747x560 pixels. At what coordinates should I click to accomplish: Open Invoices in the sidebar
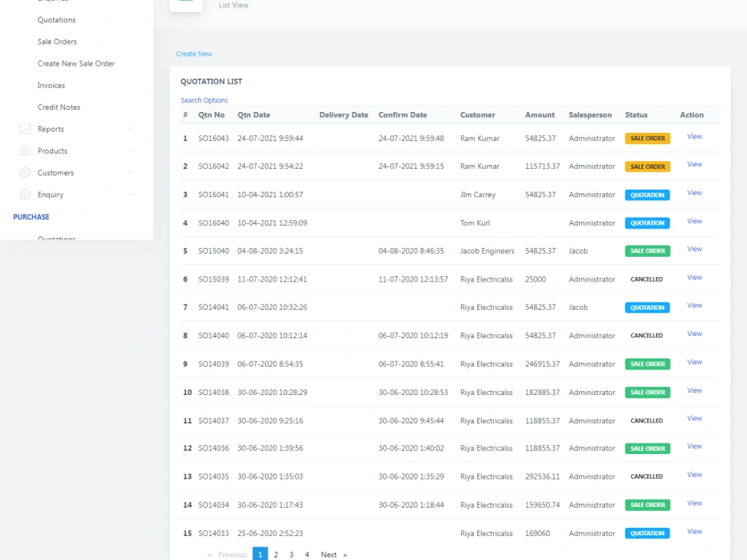[52, 86]
